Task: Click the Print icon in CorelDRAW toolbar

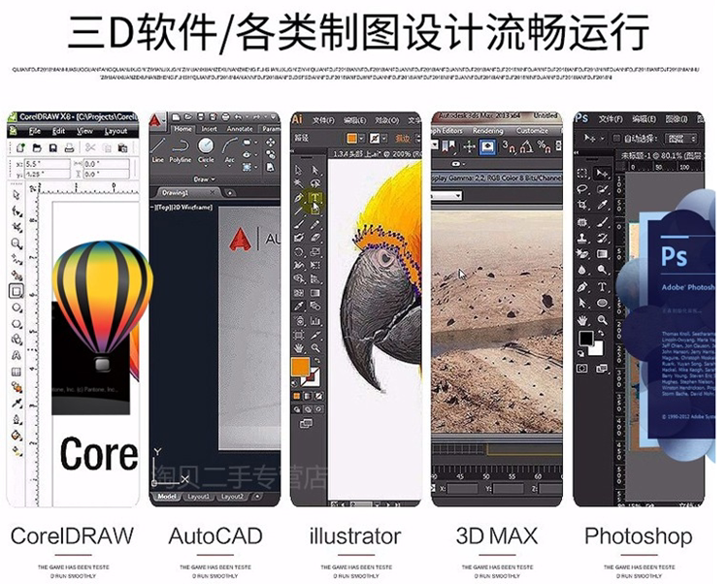Action: tap(69, 148)
